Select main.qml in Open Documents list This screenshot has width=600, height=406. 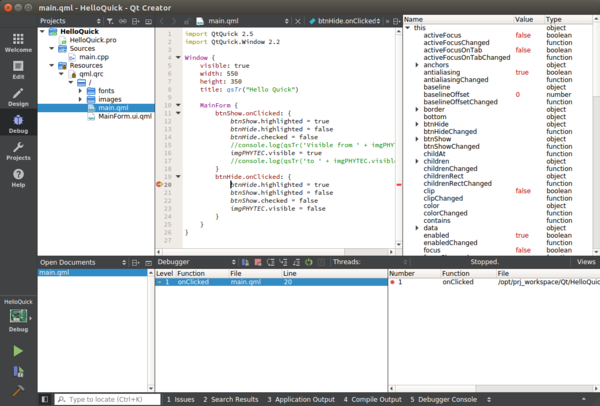93,272
